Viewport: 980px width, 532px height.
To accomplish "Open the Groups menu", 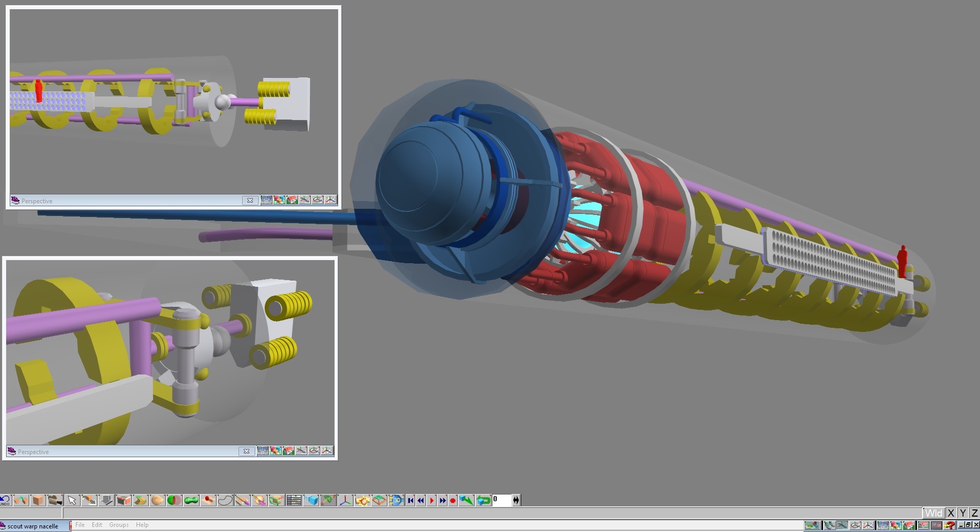I will 119,525.
